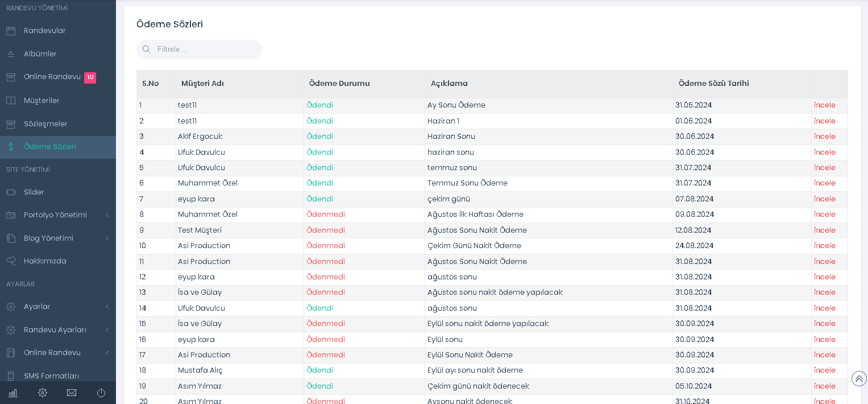The height and width of the screenshot is (404, 868).
Task: Click İncele for row 19 Asım Yılmaz
Action: tap(824, 386)
